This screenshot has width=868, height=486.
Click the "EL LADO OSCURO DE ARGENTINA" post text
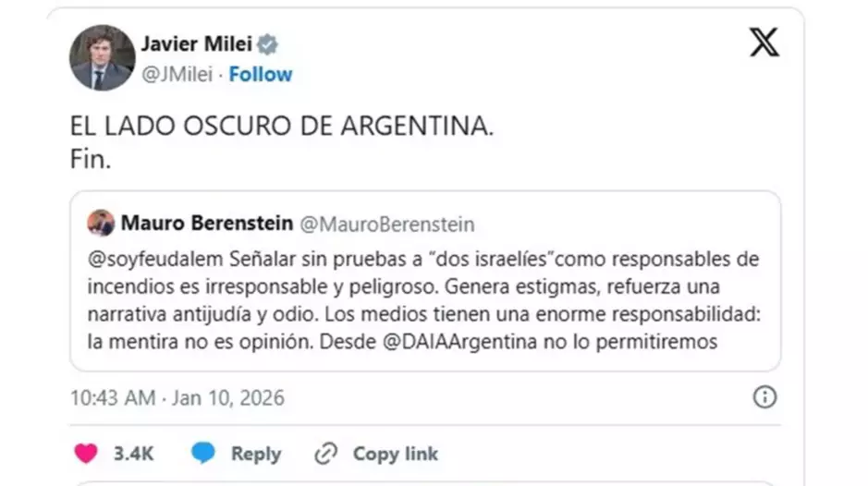click(281, 128)
